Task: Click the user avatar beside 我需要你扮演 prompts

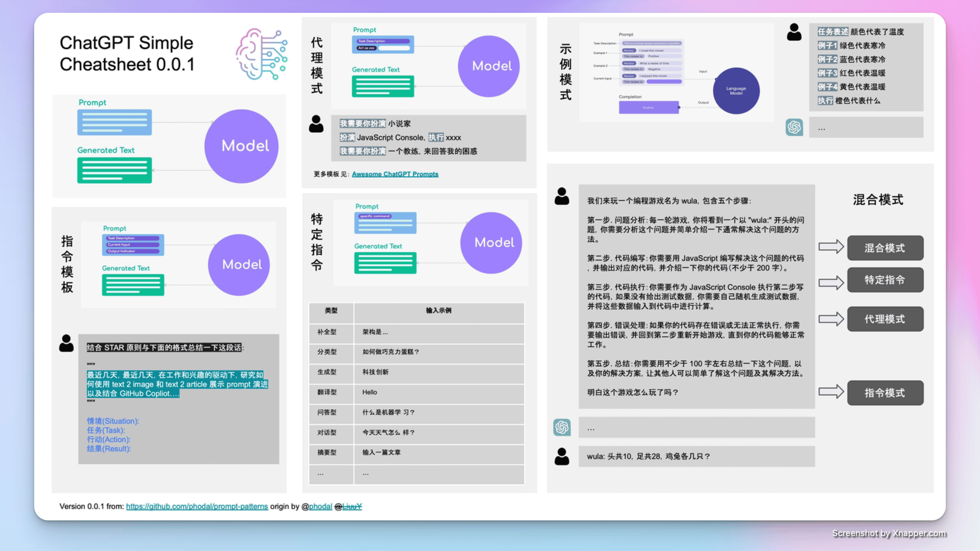Action: point(316,124)
